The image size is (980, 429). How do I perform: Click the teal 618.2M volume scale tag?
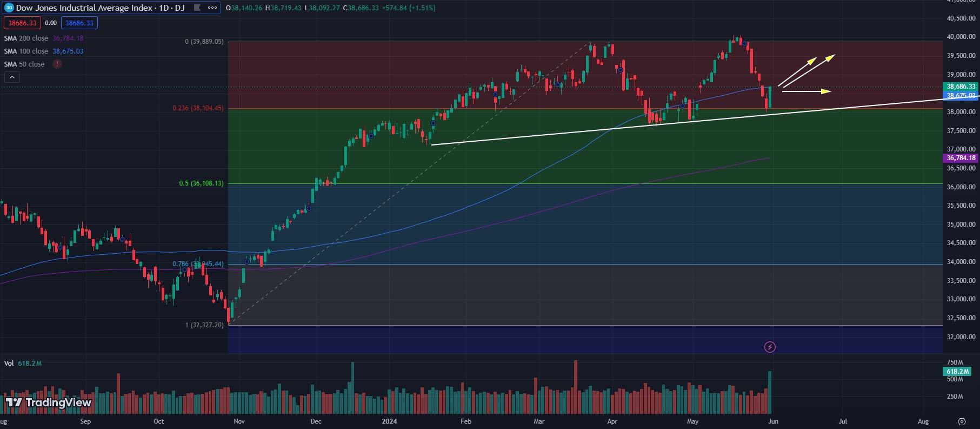[x=957, y=372]
